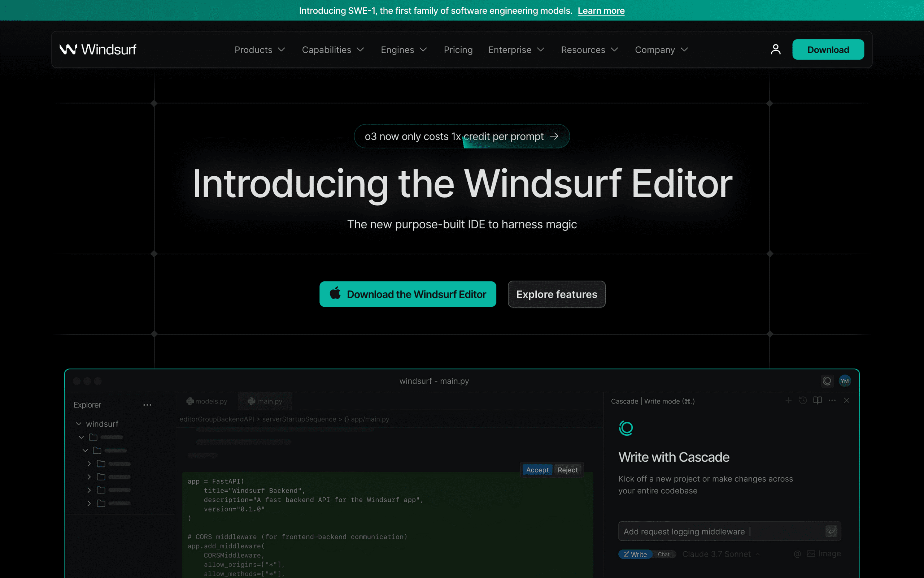Click Learn more in the top banner
The width and height of the screenshot is (924, 578).
pyautogui.click(x=601, y=11)
